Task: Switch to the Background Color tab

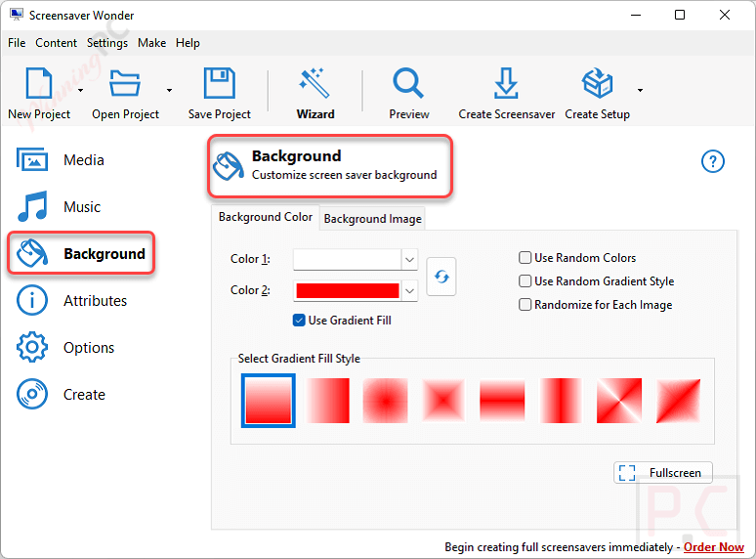Action: point(265,217)
